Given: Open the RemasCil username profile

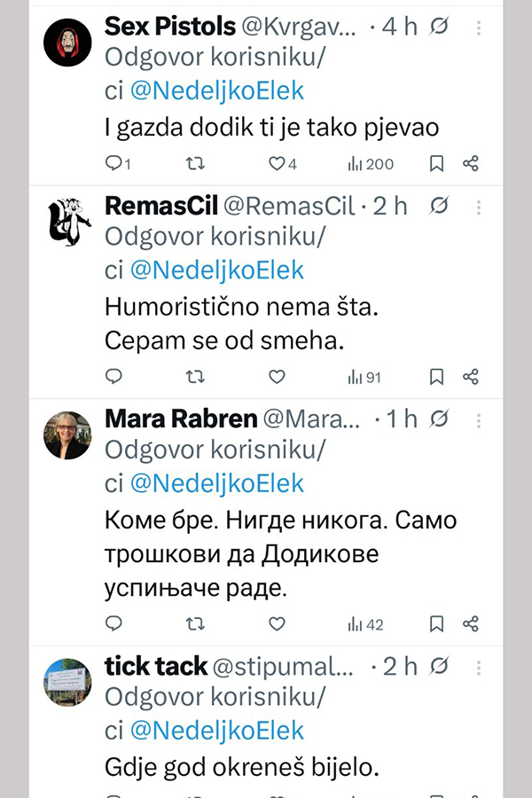Looking at the screenshot, I should (x=160, y=206).
